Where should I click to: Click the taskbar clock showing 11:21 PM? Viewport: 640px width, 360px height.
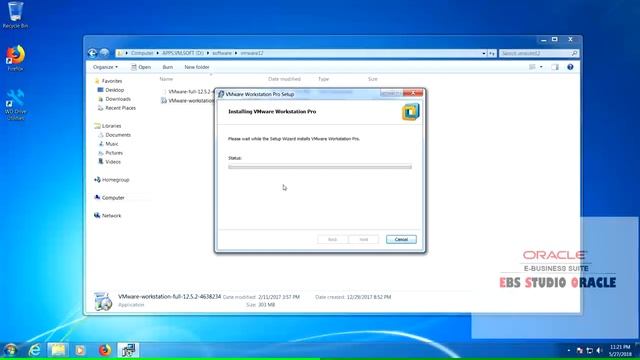(620, 350)
